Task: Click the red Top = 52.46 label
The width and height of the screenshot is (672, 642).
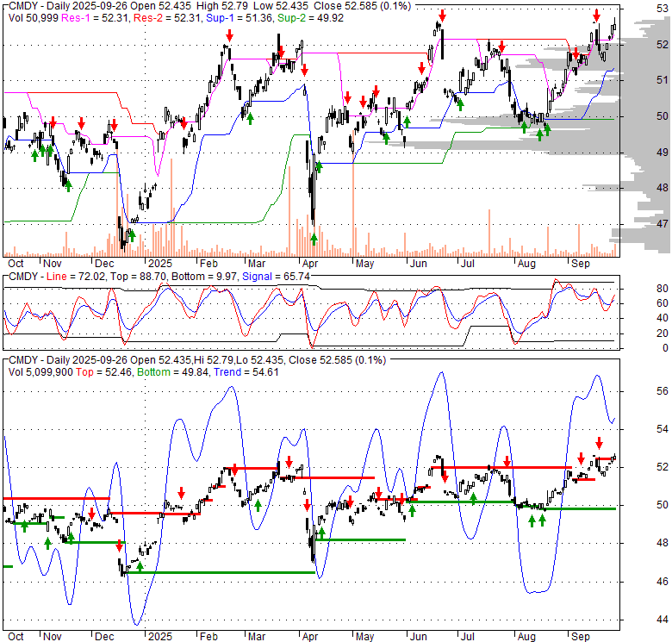Action: [x=103, y=372]
